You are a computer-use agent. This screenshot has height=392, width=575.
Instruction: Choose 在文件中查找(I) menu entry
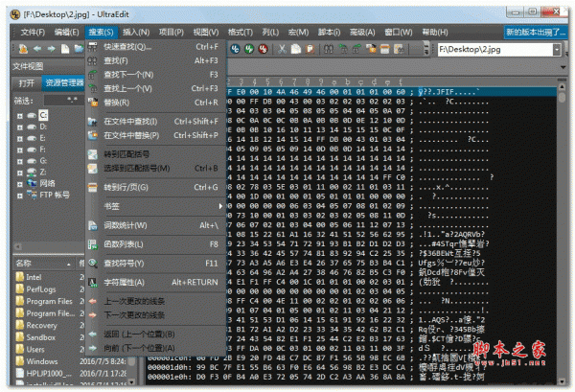tap(156, 122)
